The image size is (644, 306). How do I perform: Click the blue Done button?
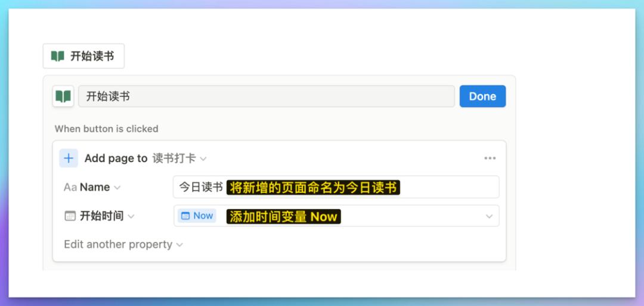point(482,96)
